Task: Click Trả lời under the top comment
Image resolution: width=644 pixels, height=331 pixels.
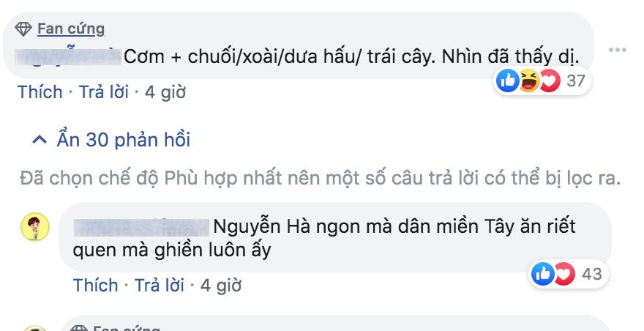Action: [103, 92]
